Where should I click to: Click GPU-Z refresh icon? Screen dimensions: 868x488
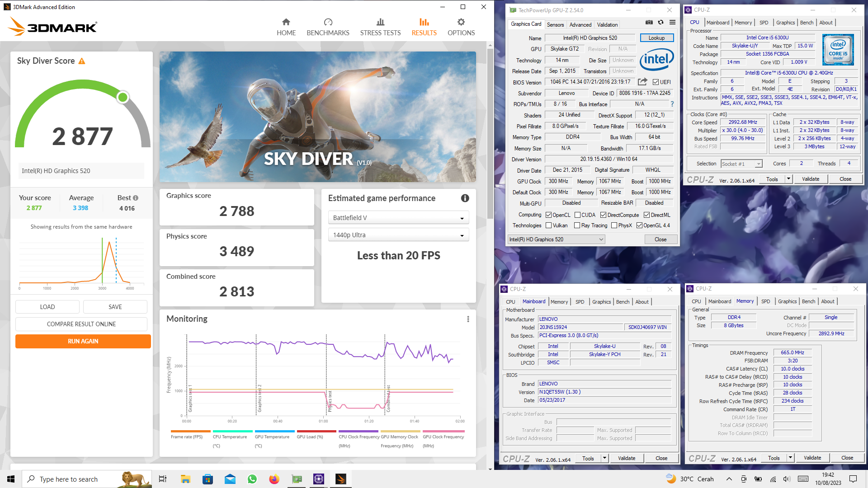click(x=660, y=23)
